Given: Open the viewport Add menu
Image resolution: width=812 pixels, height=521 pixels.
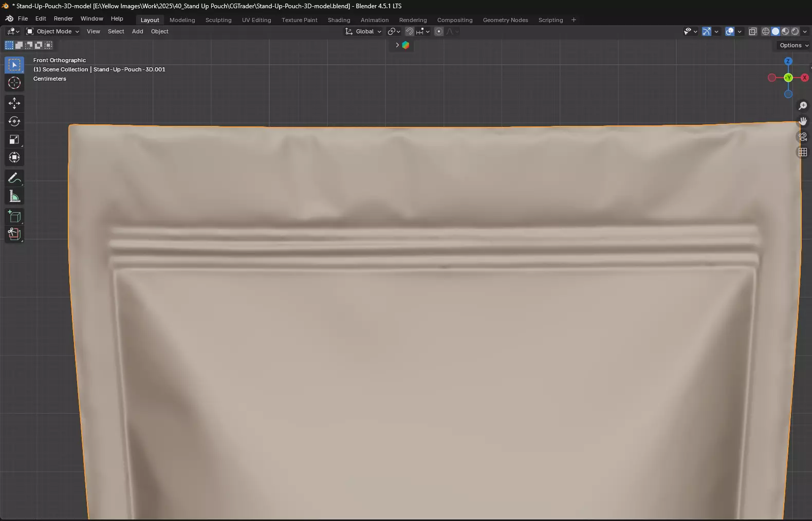Looking at the screenshot, I should [x=137, y=31].
